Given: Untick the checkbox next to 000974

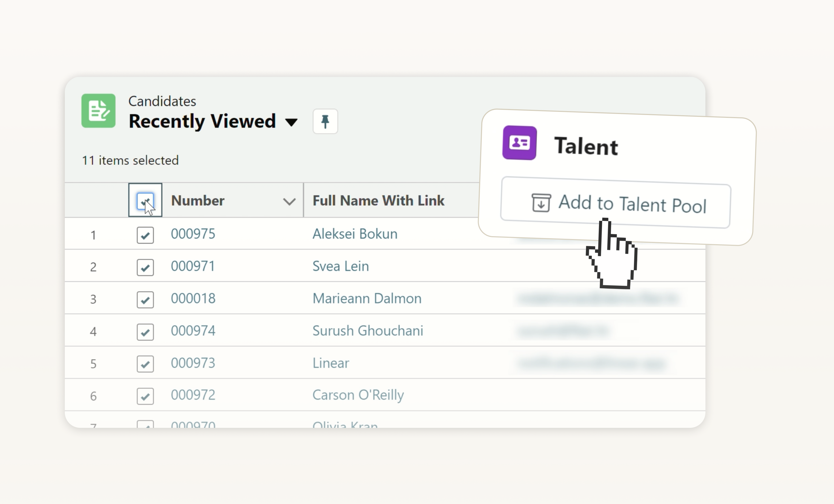Looking at the screenshot, I should coord(145,332).
